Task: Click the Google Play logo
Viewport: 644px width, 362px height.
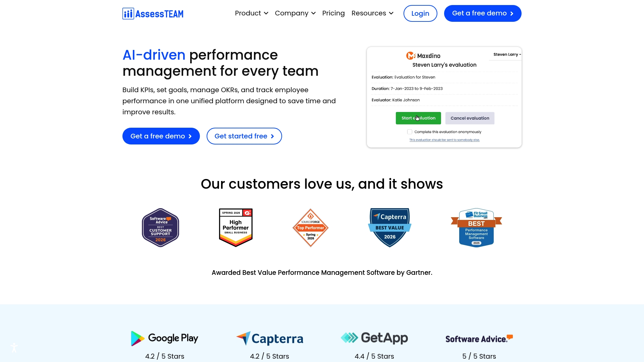Action: pos(164,338)
